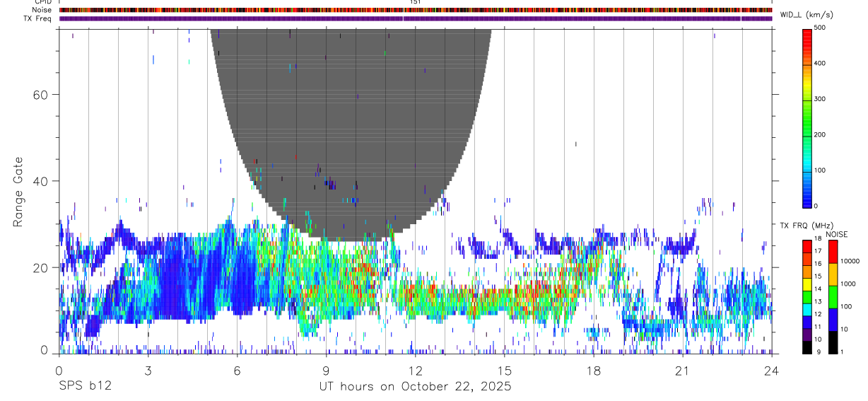Image resolution: width=868 pixels, height=401 pixels.
Task: Click the '12' tick label on the UT hours axis
Action: point(416,371)
